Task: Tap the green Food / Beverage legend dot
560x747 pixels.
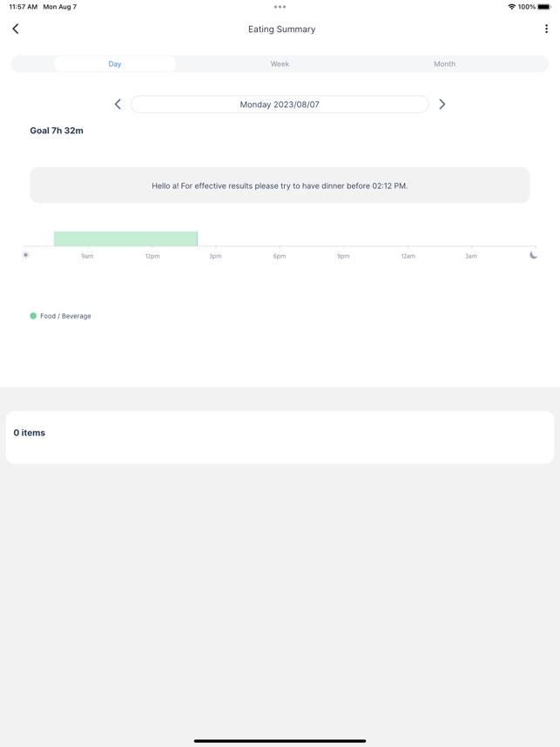Action: [x=33, y=316]
